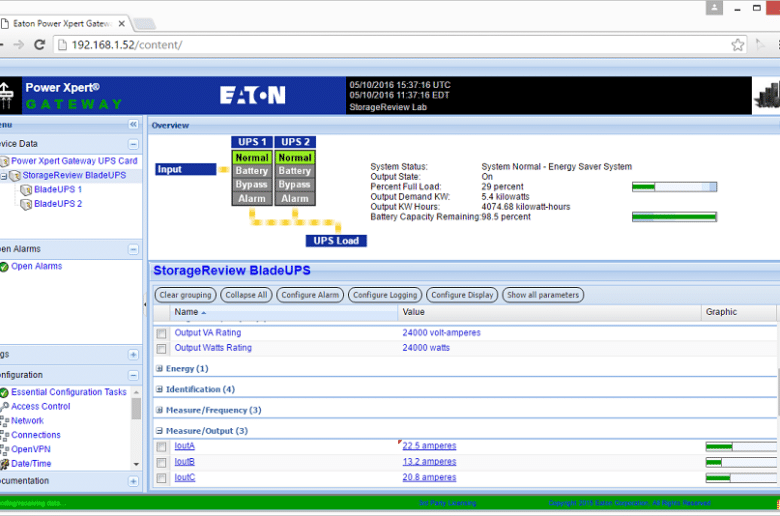Tick the Output Watts Rating checkbox

tap(161, 349)
